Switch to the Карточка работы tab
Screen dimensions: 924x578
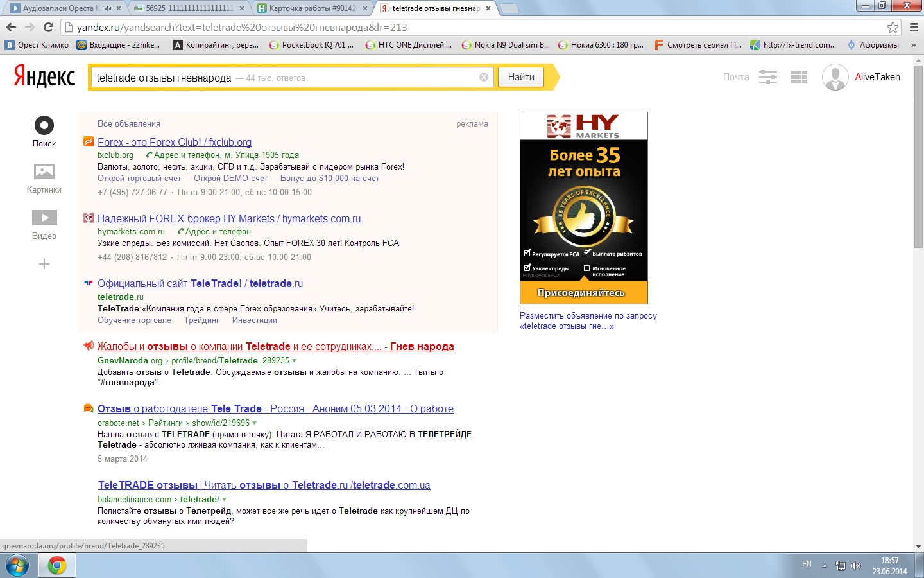pos(311,8)
